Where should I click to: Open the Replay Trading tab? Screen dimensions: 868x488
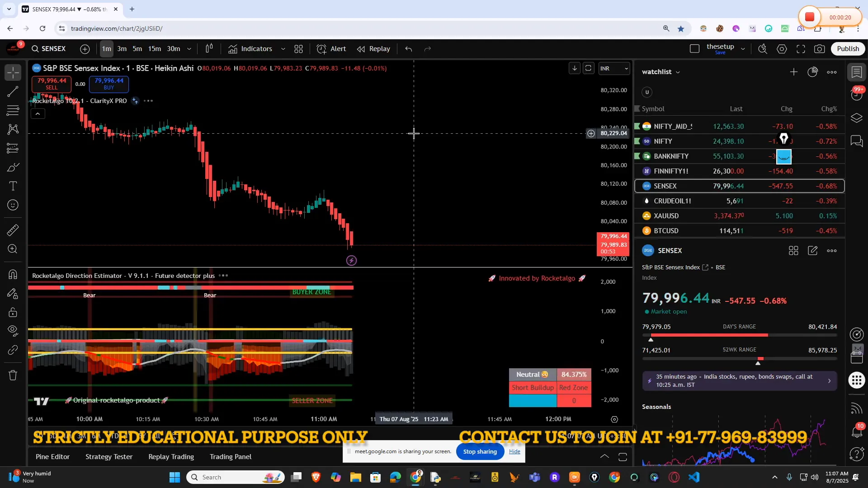click(x=171, y=457)
